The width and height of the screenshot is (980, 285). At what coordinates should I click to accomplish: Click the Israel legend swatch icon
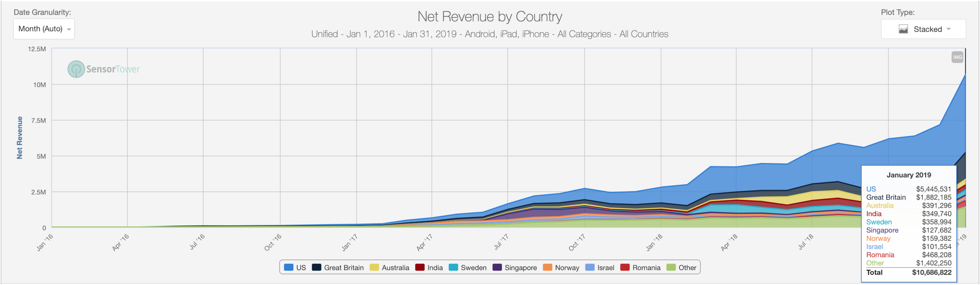click(590, 267)
